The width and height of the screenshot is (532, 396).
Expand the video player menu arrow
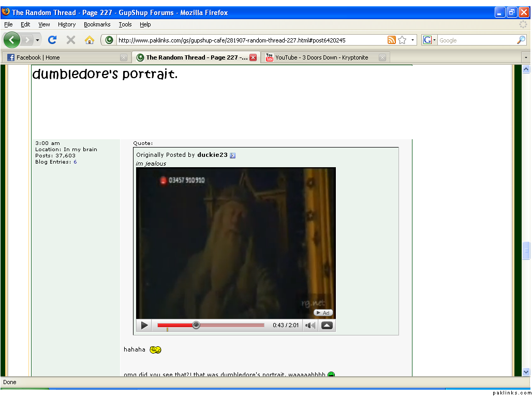click(327, 326)
